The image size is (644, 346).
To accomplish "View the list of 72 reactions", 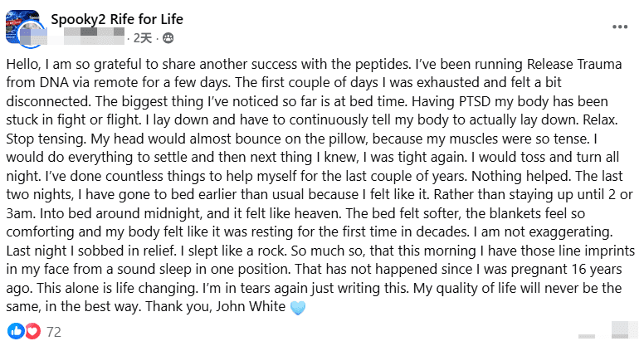I will (x=54, y=332).
